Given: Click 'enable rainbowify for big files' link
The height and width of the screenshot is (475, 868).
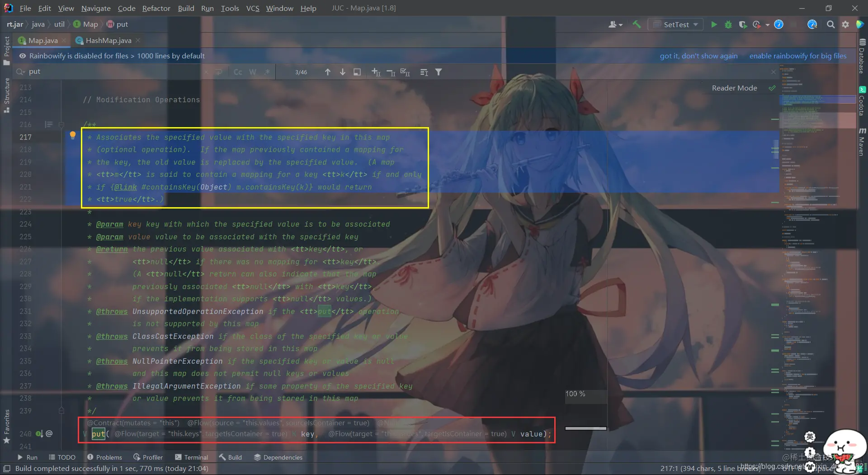Looking at the screenshot, I should pos(798,56).
